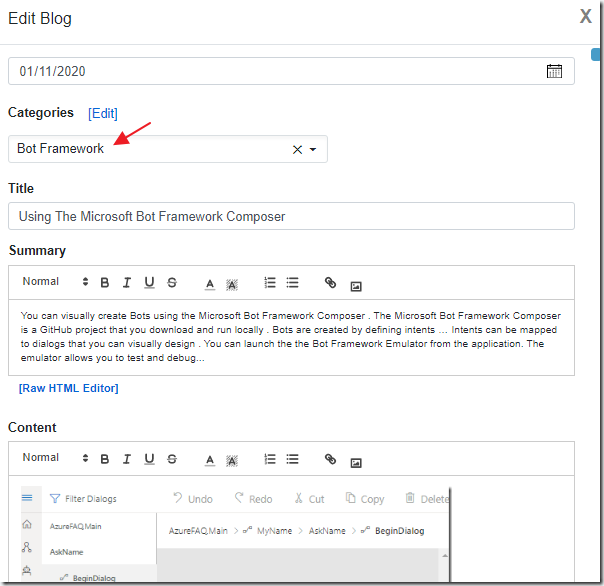Screen dimensions: 604x586
Task: Click Cut in the embedded Composer image
Action: [x=309, y=499]
